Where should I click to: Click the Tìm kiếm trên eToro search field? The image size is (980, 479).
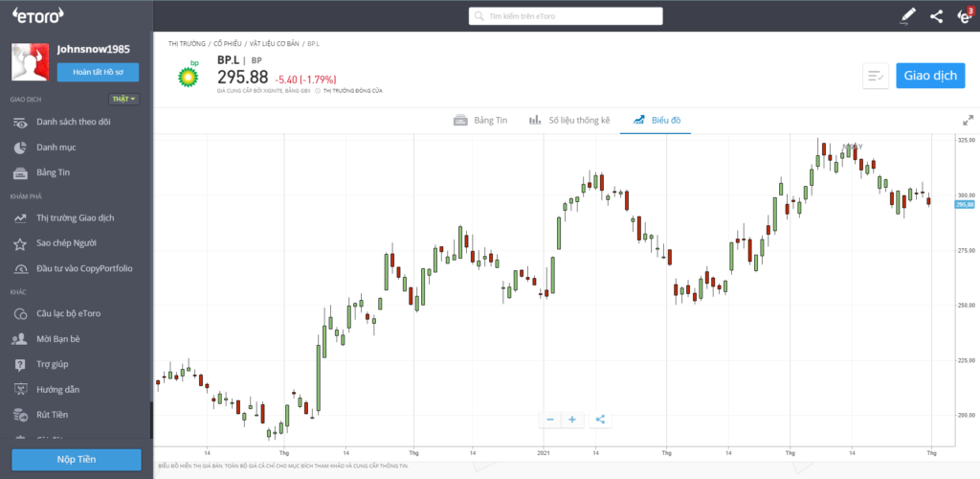[x=566, y=16]
